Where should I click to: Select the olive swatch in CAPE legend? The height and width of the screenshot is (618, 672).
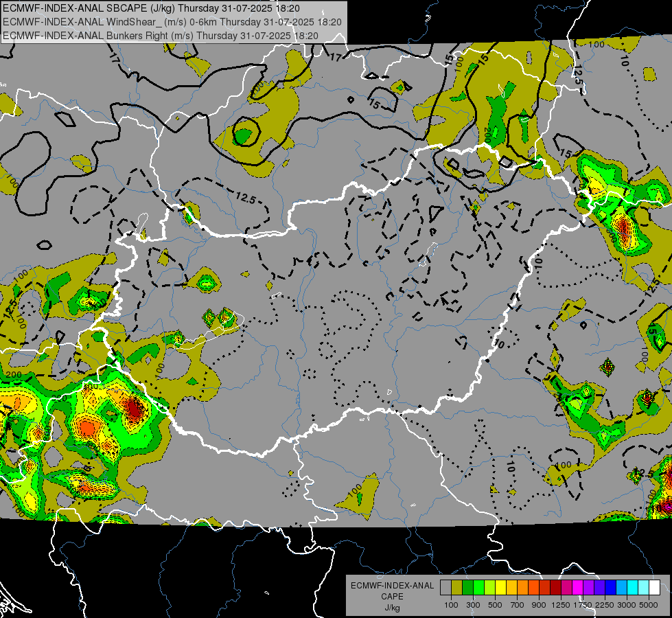457,588
